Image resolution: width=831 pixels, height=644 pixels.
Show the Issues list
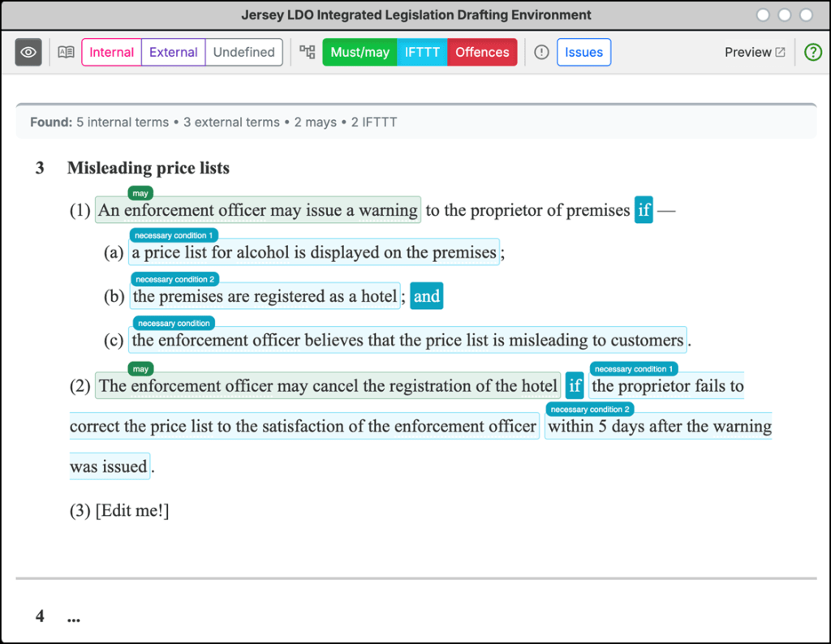click(583, 52)
